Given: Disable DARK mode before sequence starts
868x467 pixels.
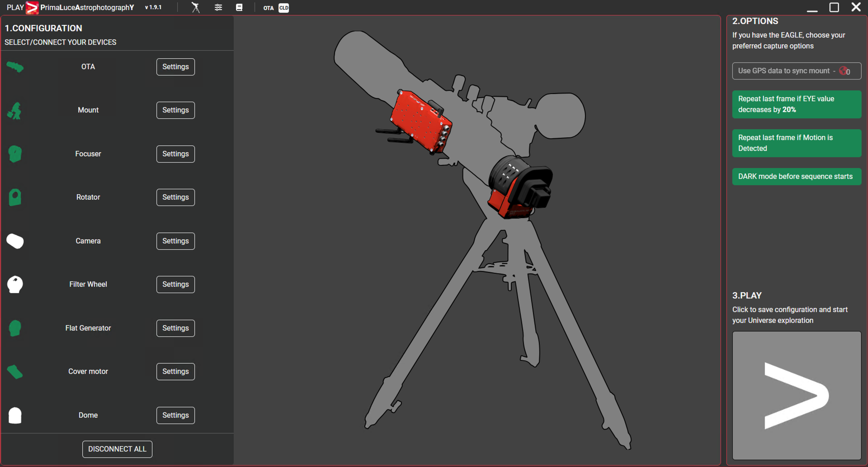Looking at the screenshot, I should (x=796, y=177).
